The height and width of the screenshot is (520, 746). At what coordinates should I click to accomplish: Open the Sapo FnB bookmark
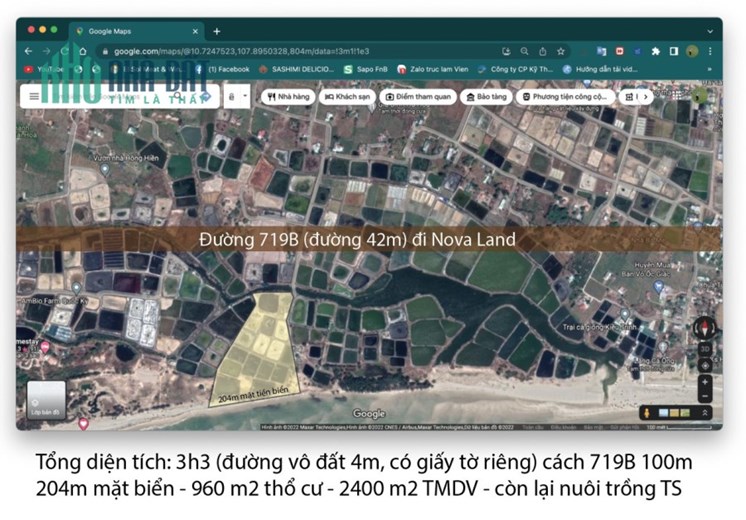365,69
